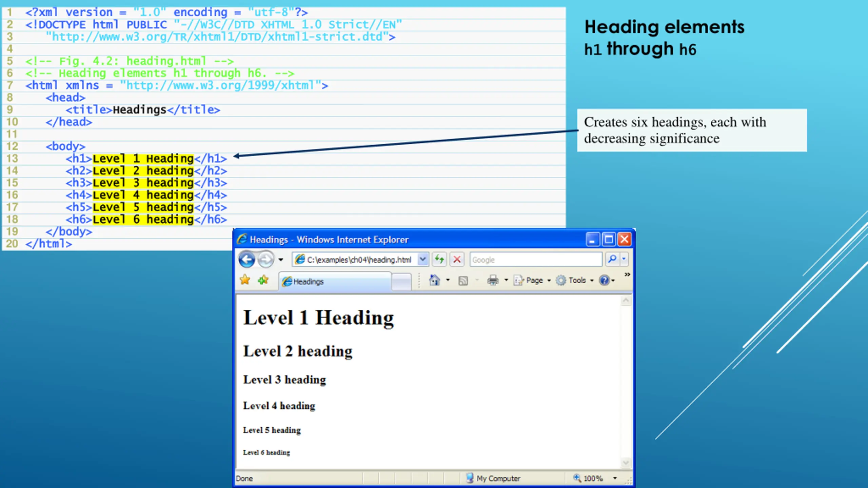Click the scroll-down arrow in browser
The width and height of the screenshot is (868, 488).
[626, 462]
